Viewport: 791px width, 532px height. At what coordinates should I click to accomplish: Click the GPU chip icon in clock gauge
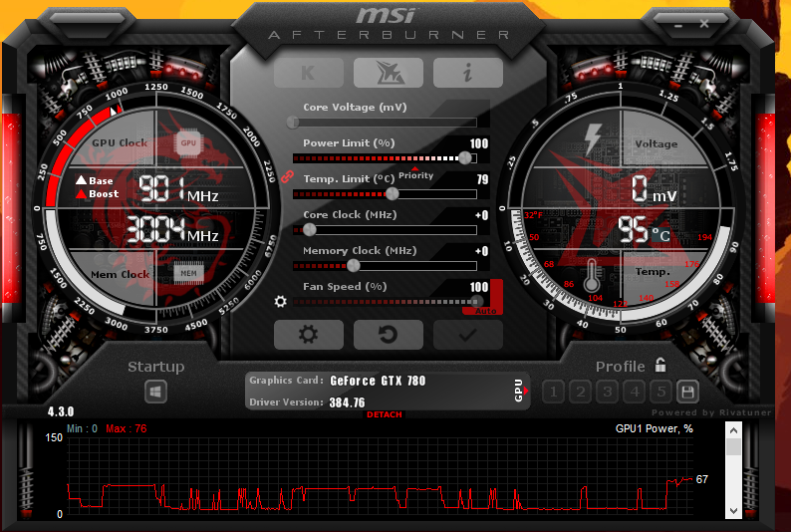pyautogui.click(x=188, y=143)
